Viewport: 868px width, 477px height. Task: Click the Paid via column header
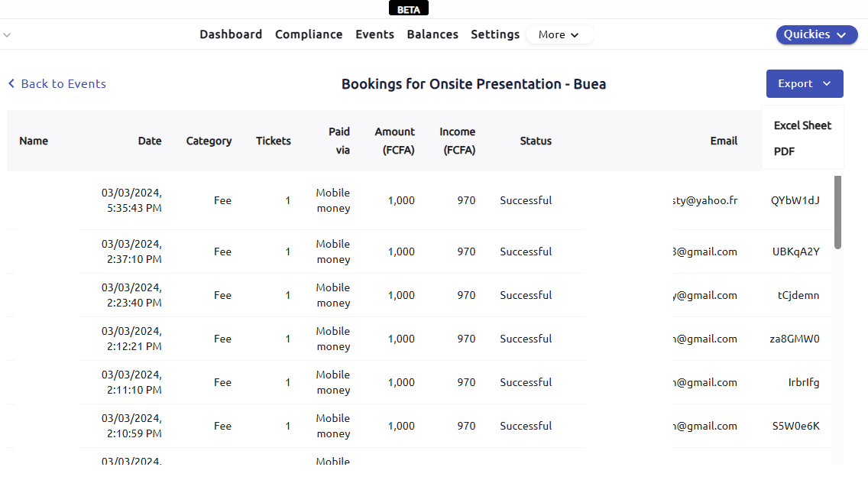pos(339,141)
